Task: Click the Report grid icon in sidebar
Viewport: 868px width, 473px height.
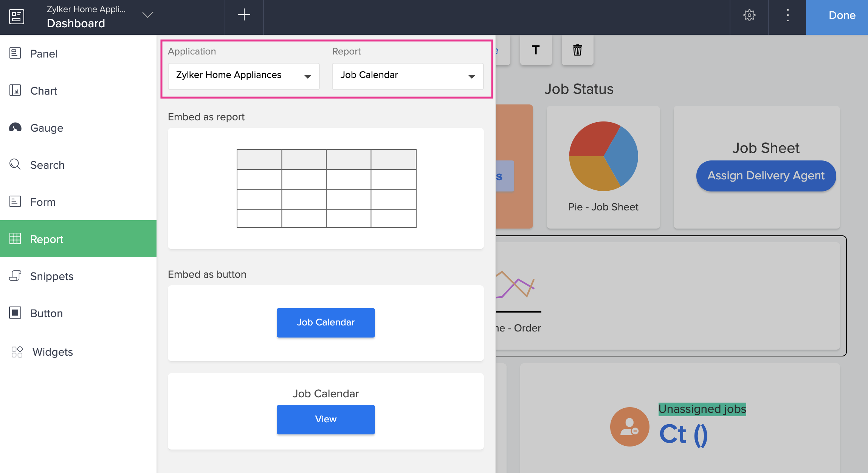Action: point(15,238)
